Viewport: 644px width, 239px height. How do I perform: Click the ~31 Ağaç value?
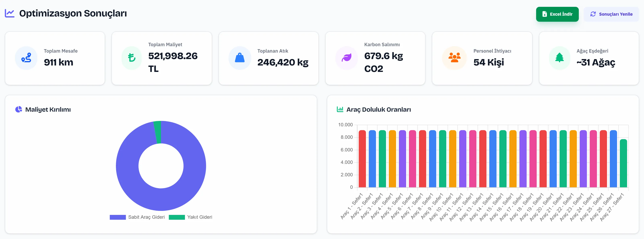tap(595, 62)
